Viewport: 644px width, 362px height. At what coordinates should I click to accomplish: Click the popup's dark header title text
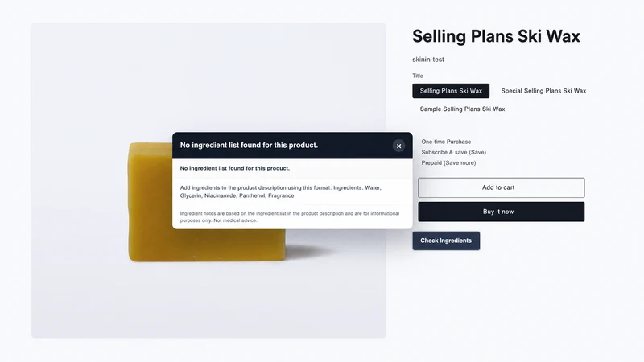[249, 146]
